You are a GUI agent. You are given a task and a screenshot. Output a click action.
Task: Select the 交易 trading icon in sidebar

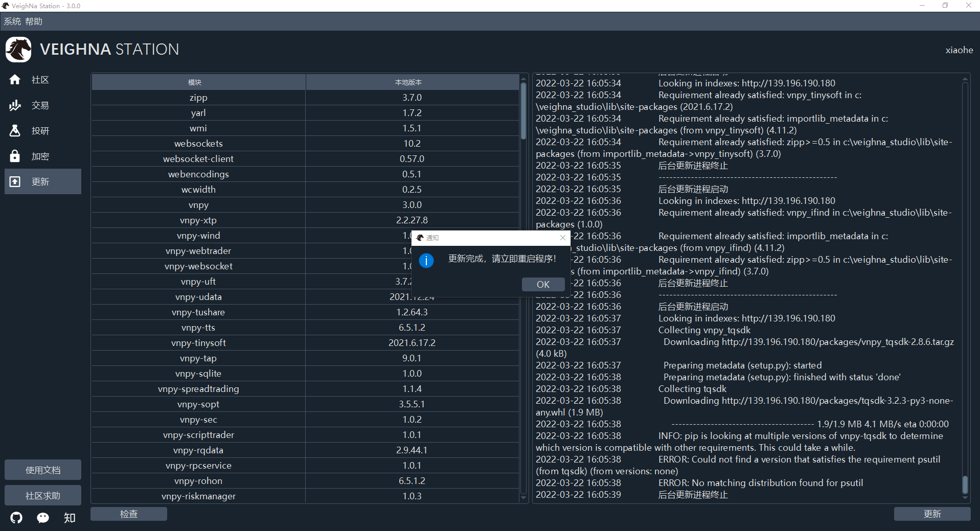[15, 105]
